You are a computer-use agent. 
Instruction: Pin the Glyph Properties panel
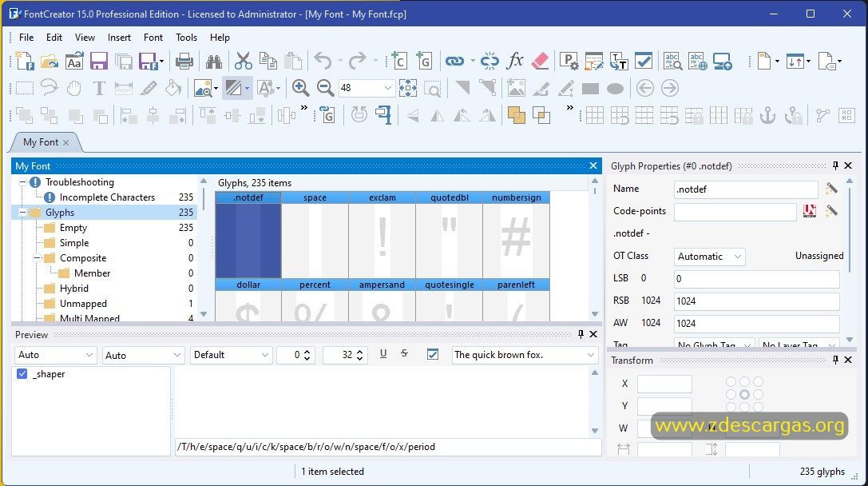(836, 165)
